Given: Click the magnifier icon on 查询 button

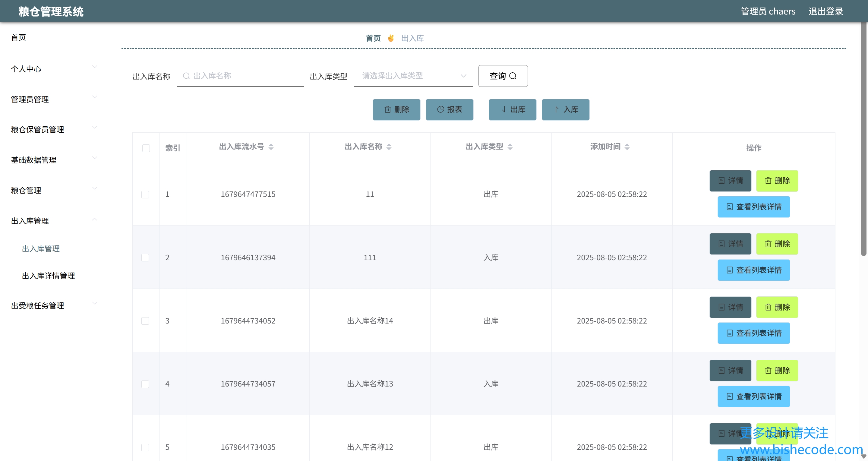Looking at the screenshot, I should (x=513, y=76).
